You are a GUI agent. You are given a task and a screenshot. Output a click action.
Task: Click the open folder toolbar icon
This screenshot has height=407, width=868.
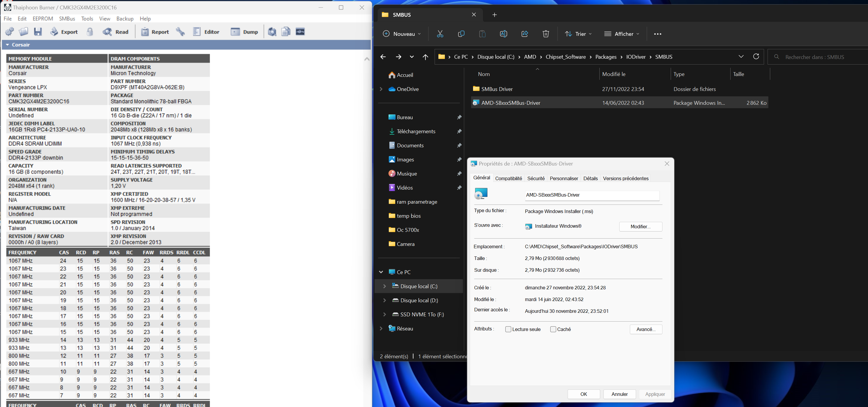(23, 32)
